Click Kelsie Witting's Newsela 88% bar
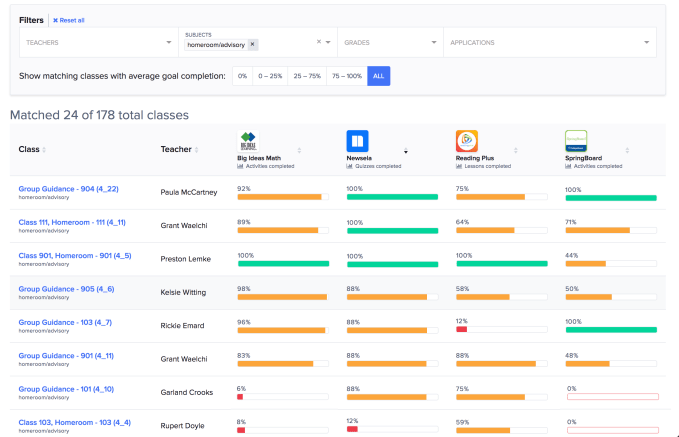This screenshot has width=679, height=437. (392, 297)
